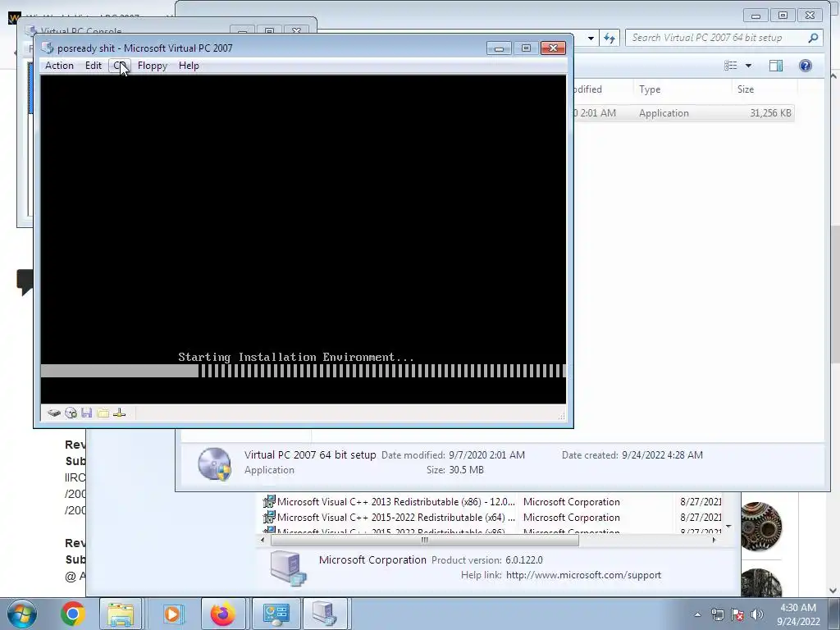The height and width of the screenshot is (630, 840).
Task: Click the programs list right scroll arrow
Action: 714,540
